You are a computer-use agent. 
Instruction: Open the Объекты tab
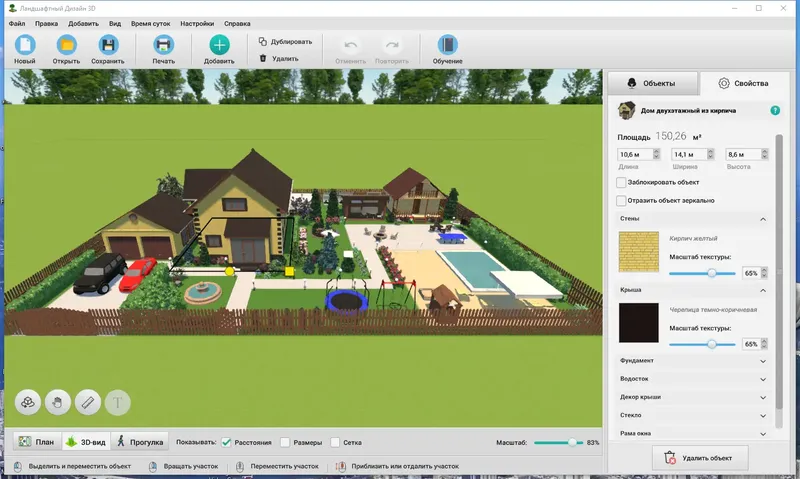click(x=652, y=83)
